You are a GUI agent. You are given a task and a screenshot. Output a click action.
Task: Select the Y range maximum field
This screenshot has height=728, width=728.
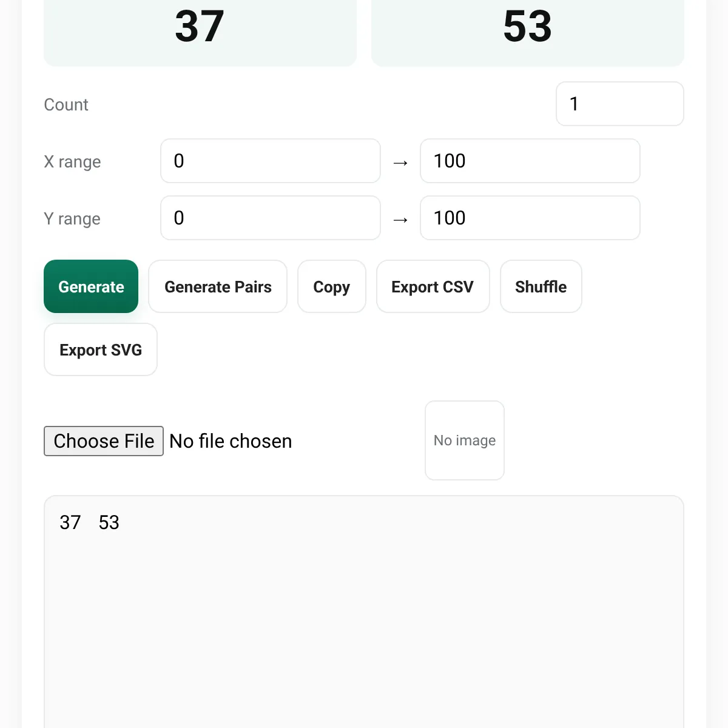530,218
